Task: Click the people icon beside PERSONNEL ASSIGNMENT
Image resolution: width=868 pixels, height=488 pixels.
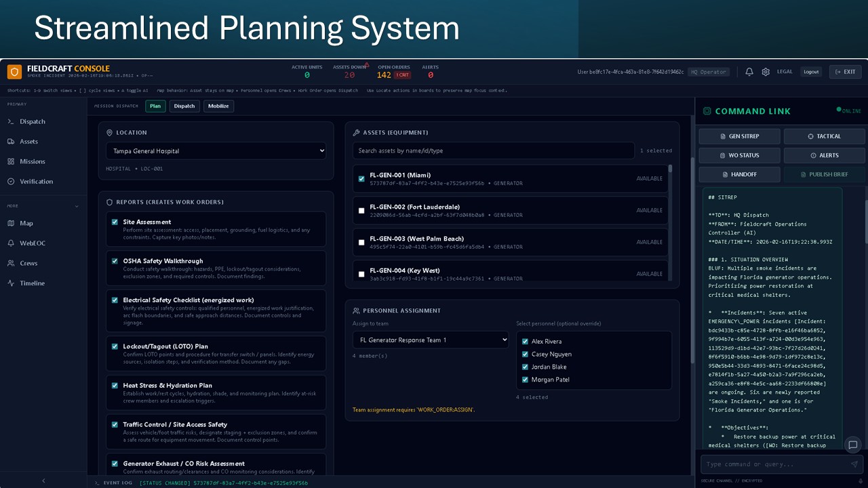Action: click(356, 310)
